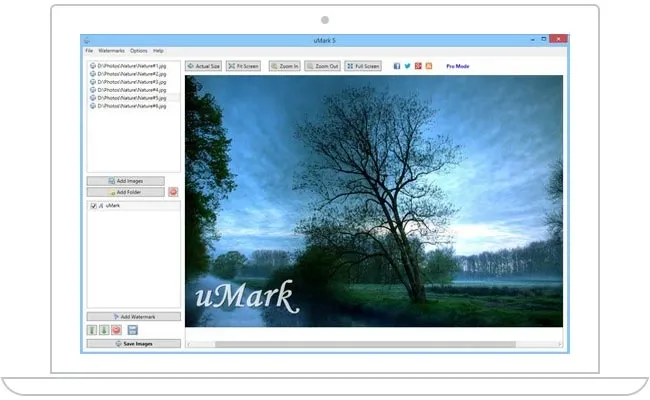Delete watermark with red remove icon
This screenshot has width=650, height=400.
pyautogui.click(x=116, y=330)
